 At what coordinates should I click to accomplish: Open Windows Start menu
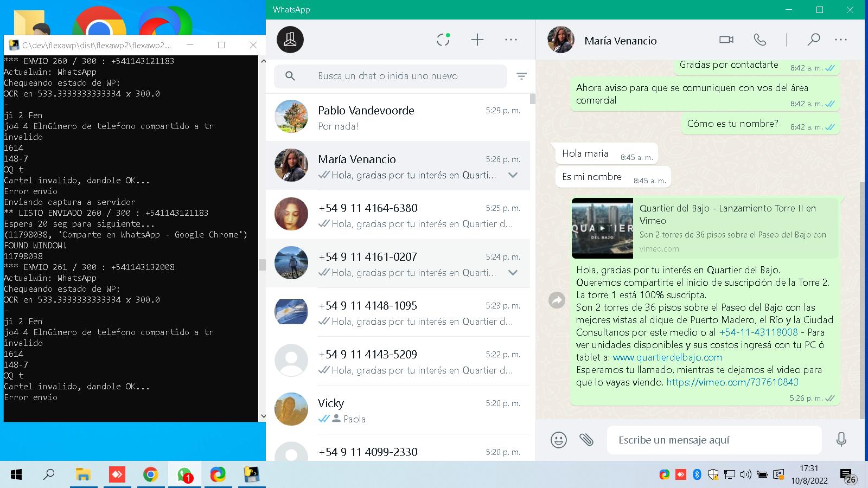click(16, 475)
